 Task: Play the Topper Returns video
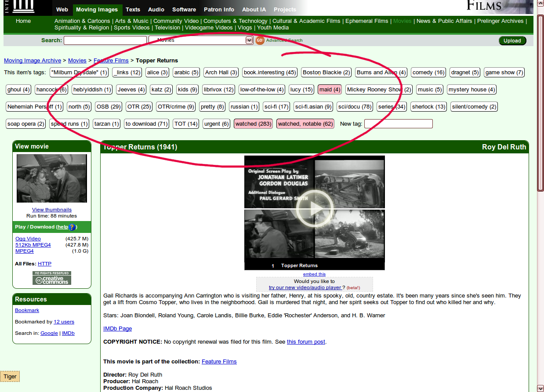click(314, 209)
